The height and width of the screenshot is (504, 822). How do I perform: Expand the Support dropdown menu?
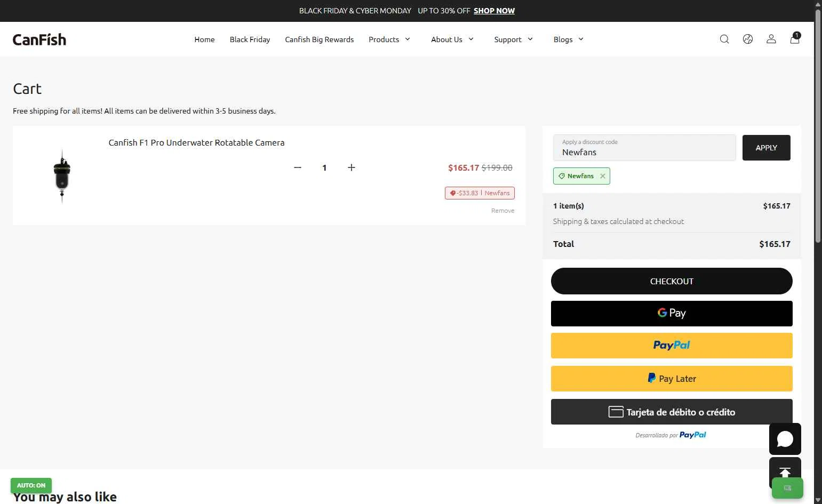pyautogui.click(x=514, y=39)
